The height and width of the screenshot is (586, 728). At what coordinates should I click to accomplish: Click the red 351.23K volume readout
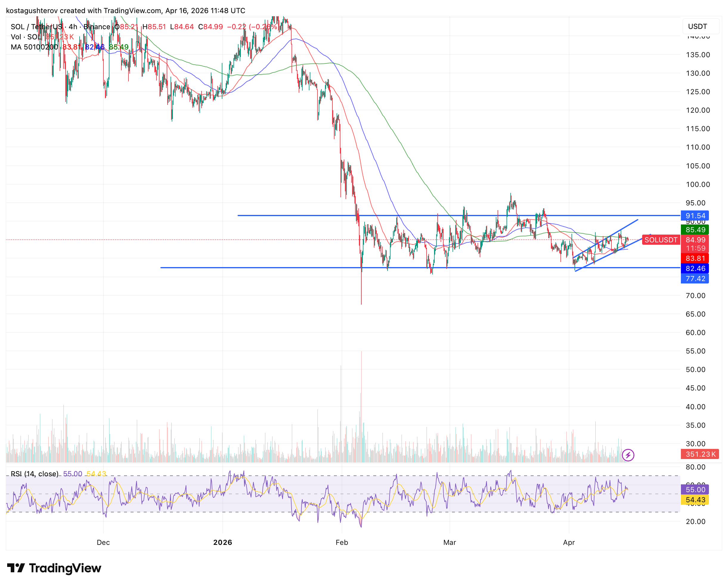click(700, 454)
